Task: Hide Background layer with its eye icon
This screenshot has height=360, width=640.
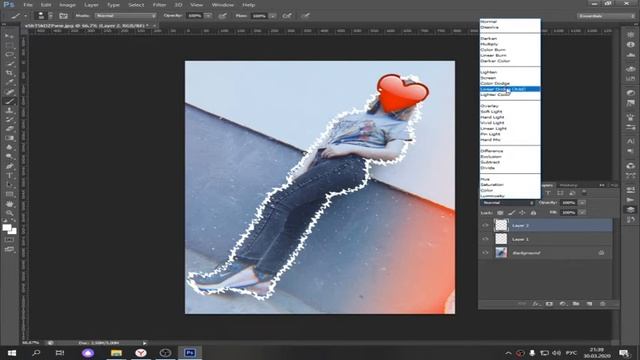Action: 485,253
